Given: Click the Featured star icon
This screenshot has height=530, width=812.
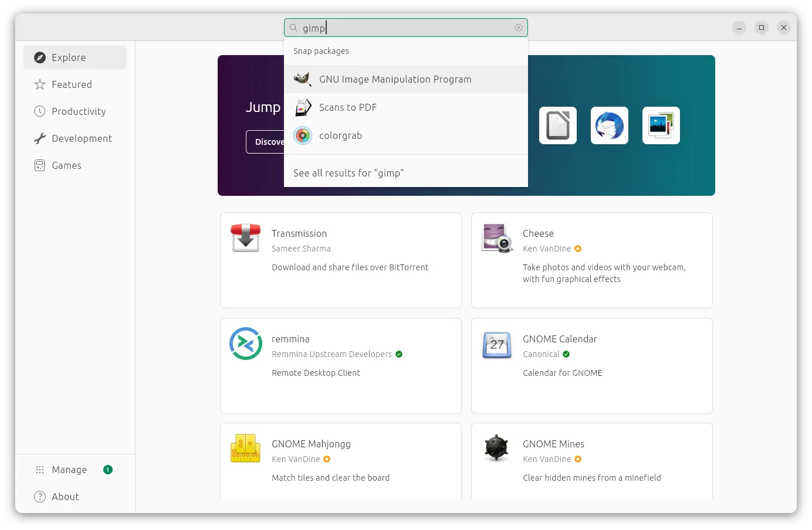Looking at the screenshot, I should click(40, 84).
